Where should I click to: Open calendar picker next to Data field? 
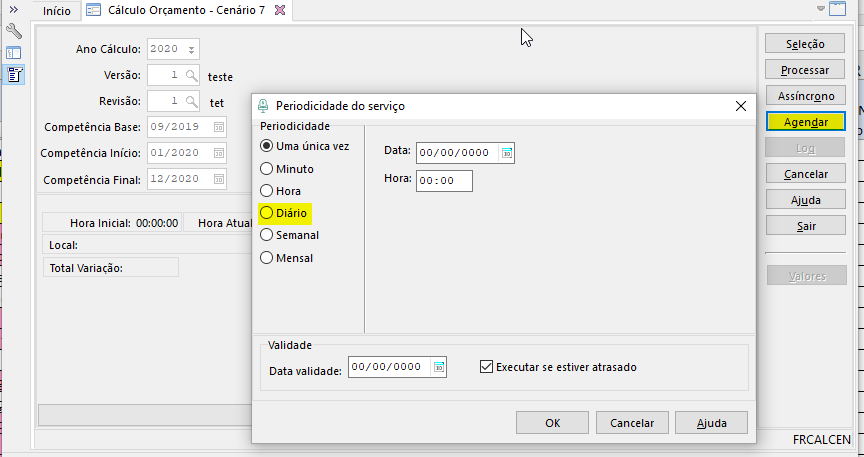click(506, 153)
